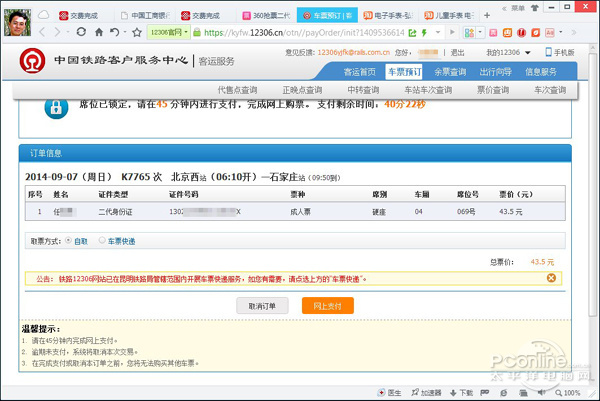Select the 车票快递 delivery radio button
The image size is (600, 401).
pos(102,240)
